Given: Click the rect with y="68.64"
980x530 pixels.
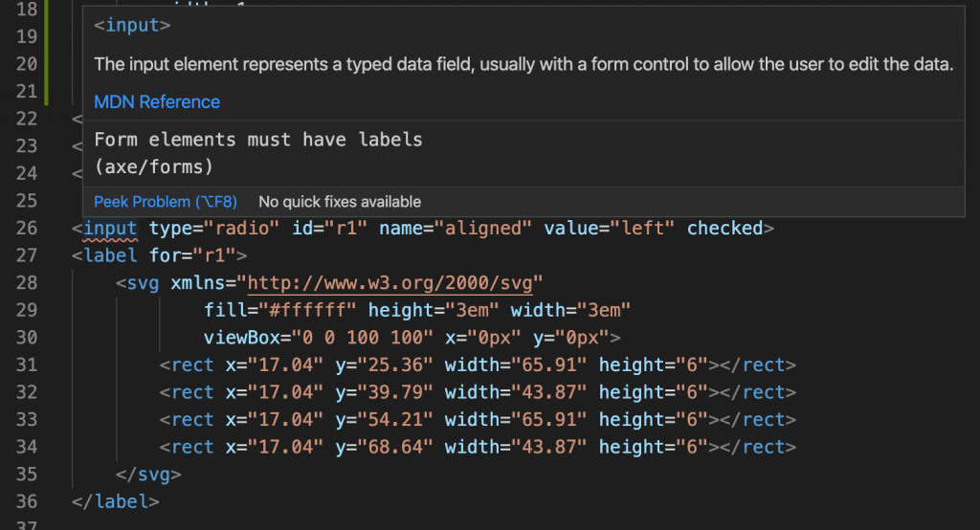Looking at the screenshot, I should pyautogui.click(x=478, y=447).
